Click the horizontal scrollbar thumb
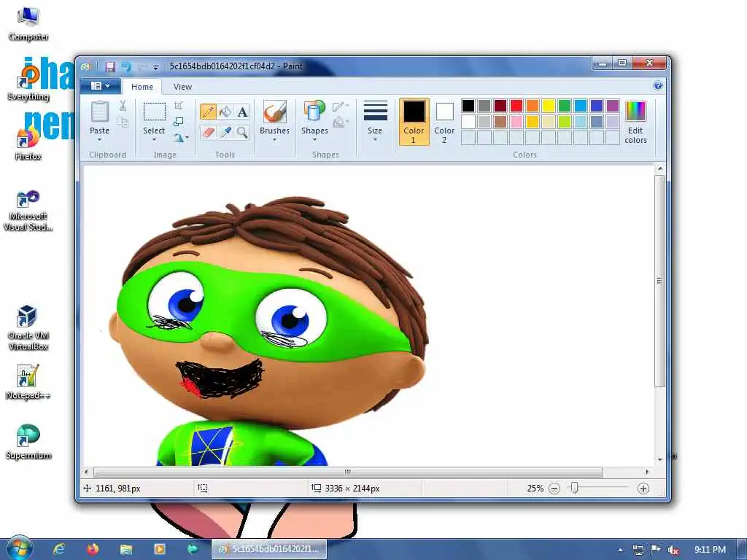The width and height of the screenshot is (747, 560). point(348,472)
